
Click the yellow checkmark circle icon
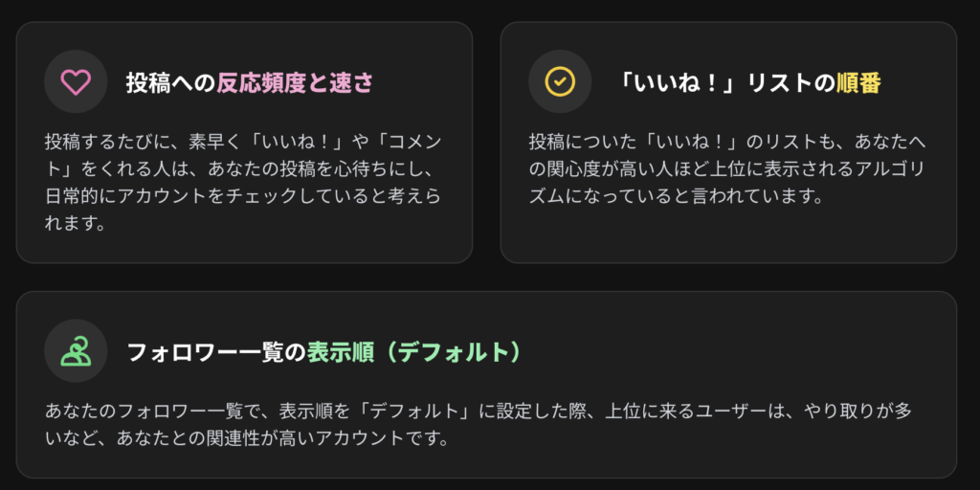pos(560,81)
